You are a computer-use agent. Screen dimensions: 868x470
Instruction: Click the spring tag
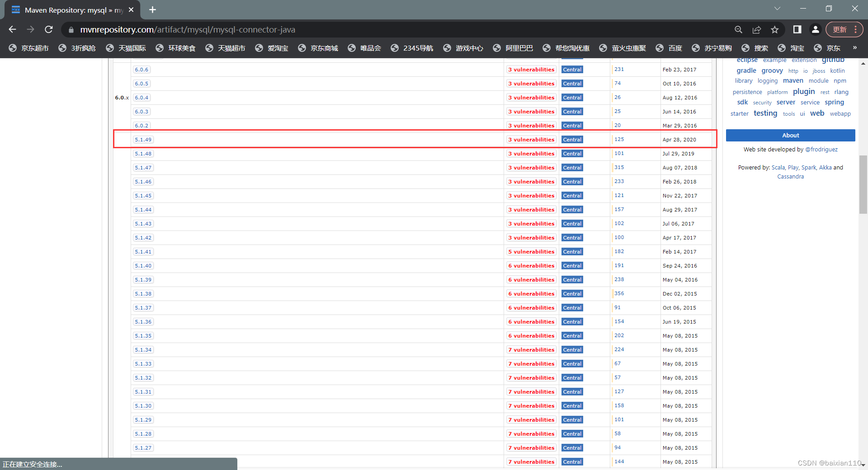pyautogui.click(x=834, y=102)
